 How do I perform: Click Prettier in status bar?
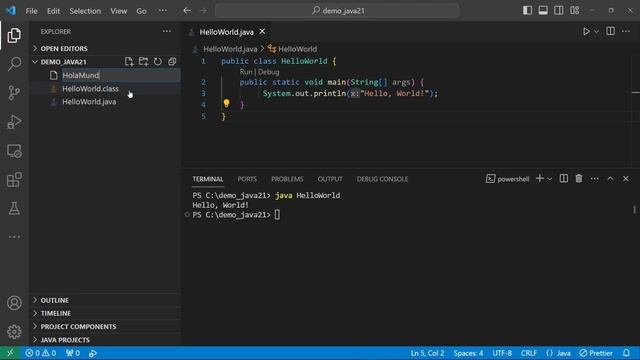pos(596,353)
